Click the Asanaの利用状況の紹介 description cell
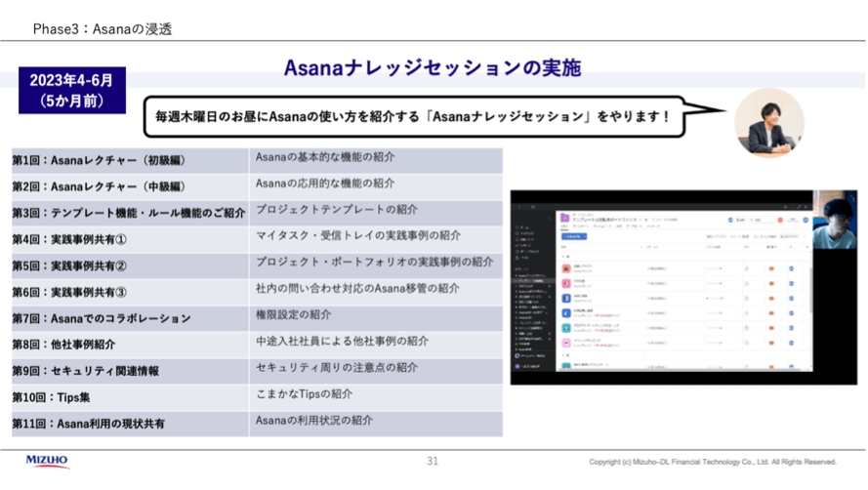Screen dimensions: 868x490 tap(376, 424)
